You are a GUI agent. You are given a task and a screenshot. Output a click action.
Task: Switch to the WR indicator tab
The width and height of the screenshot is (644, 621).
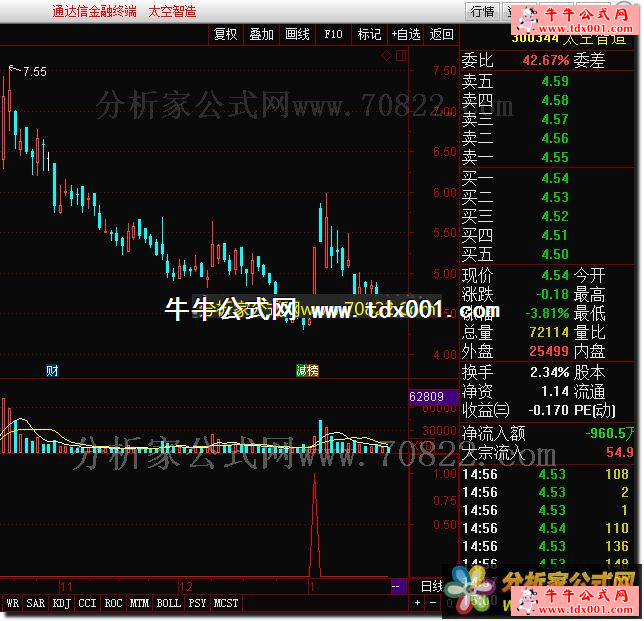coord(12,603)
